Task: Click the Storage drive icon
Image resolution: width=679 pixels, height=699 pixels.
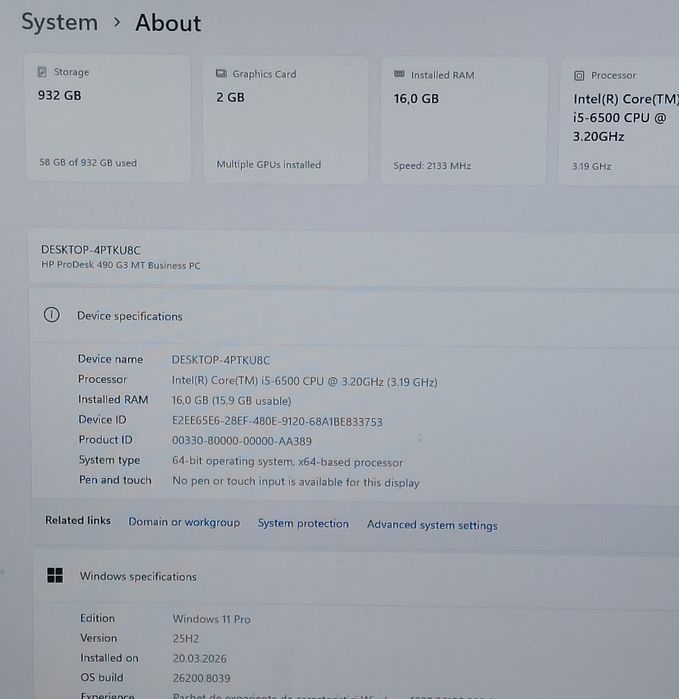Action: click(42, 72)
